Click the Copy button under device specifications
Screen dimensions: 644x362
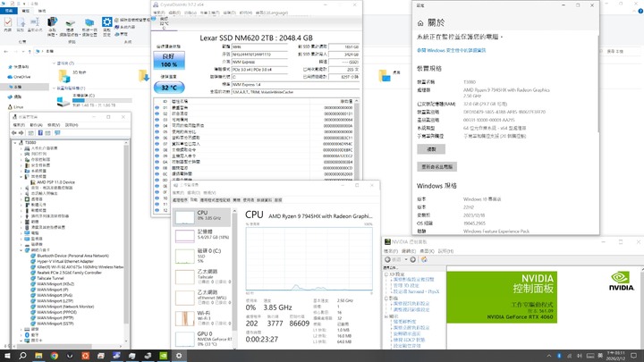(431, 149)
